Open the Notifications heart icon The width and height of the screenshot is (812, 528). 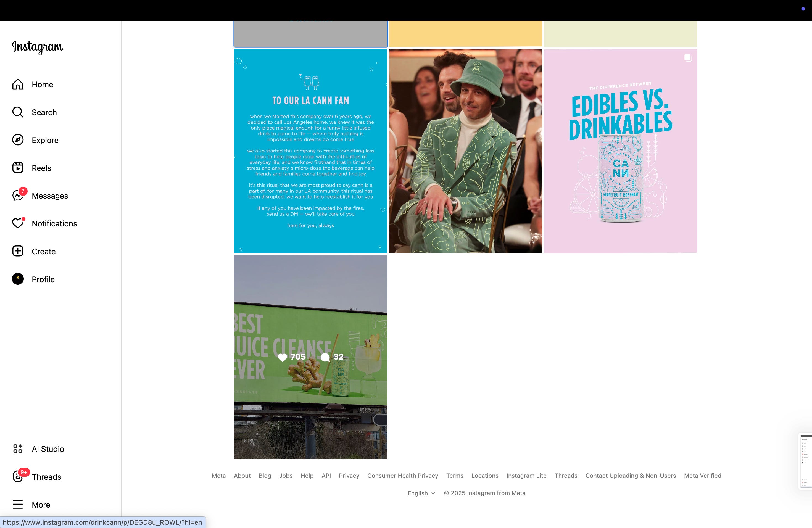(18, 223)
